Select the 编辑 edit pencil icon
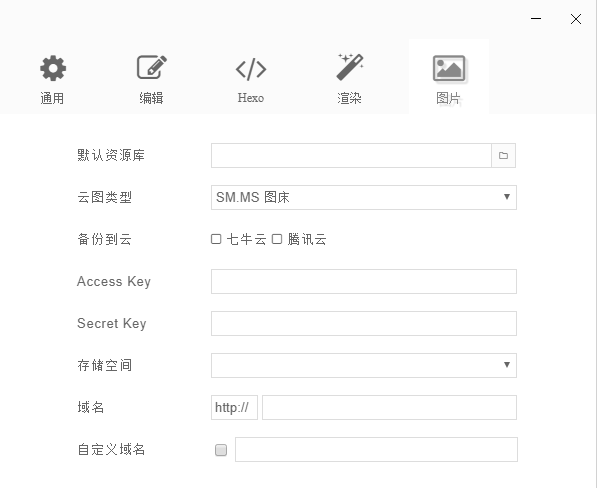This screenshot has height=488, width=597. point(152,67)
